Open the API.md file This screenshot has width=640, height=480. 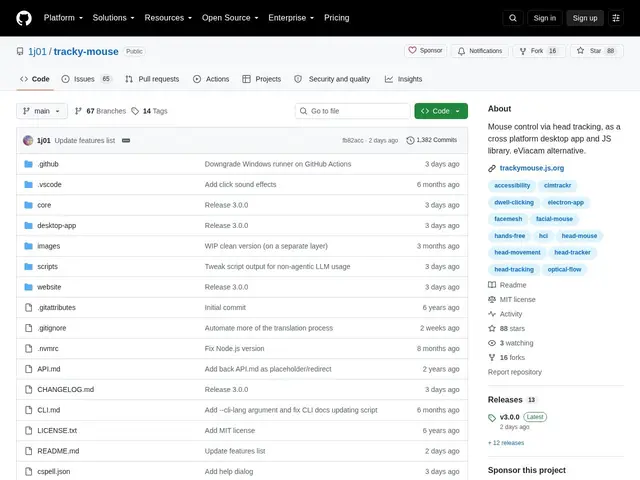coord(49,369)
